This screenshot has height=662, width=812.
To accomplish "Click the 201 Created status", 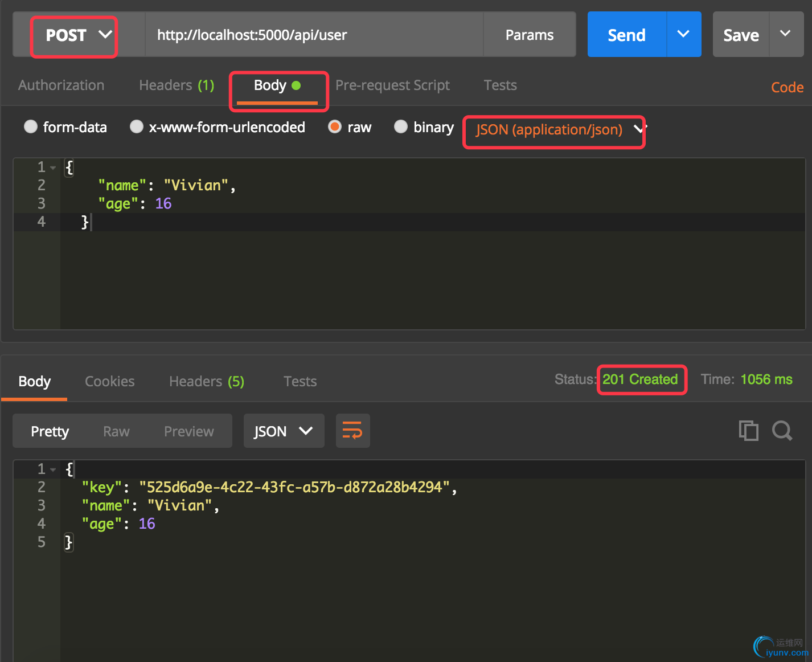I will pyautogui.click(x=640, y=379).
